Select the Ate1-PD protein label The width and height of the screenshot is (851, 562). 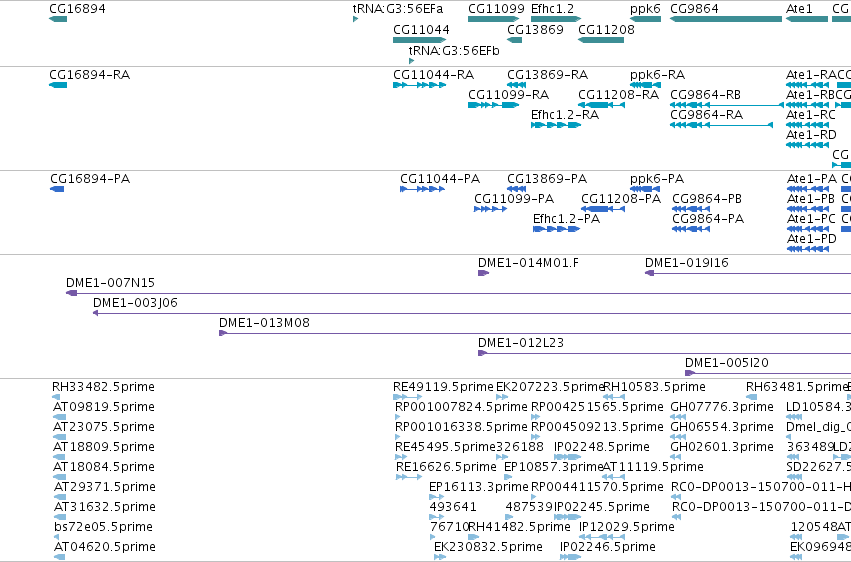click(812, 239)
